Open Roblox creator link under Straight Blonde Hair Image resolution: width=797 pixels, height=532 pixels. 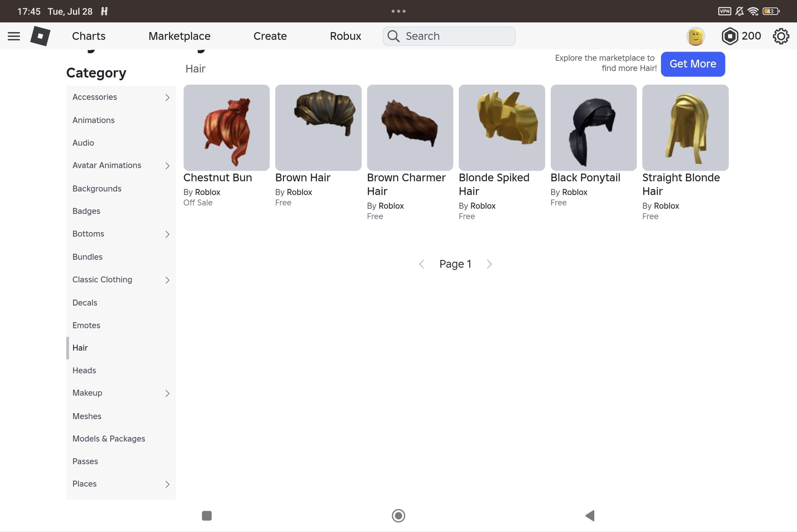click(x=667, y=206)
